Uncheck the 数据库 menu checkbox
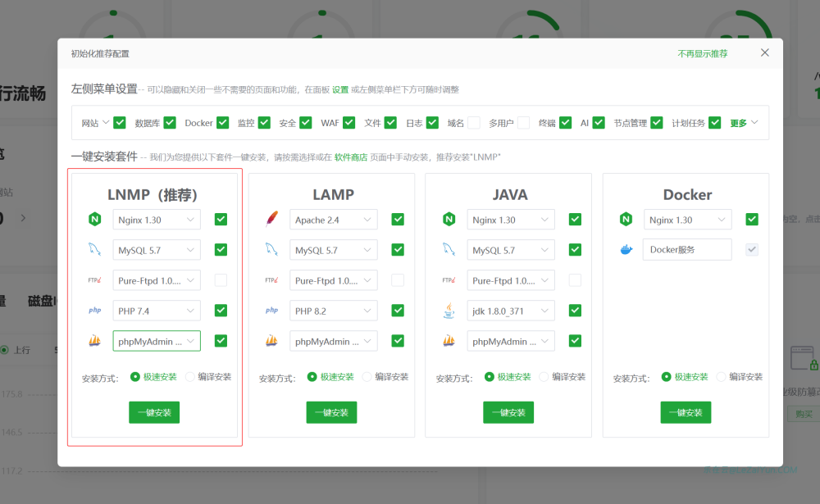The width and height of the screenshot is (820, 504). [170, 123]
